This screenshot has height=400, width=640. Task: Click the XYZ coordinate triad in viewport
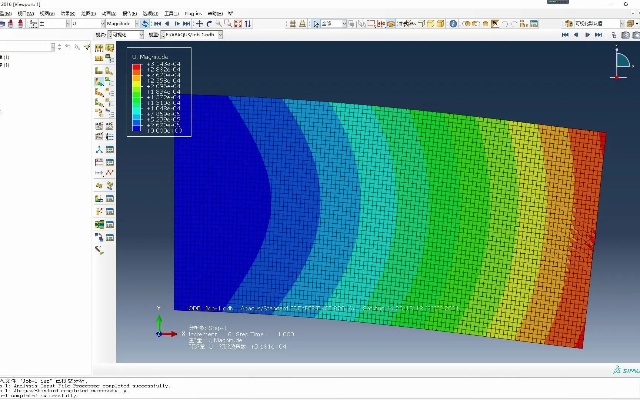(x=166, y=322)
